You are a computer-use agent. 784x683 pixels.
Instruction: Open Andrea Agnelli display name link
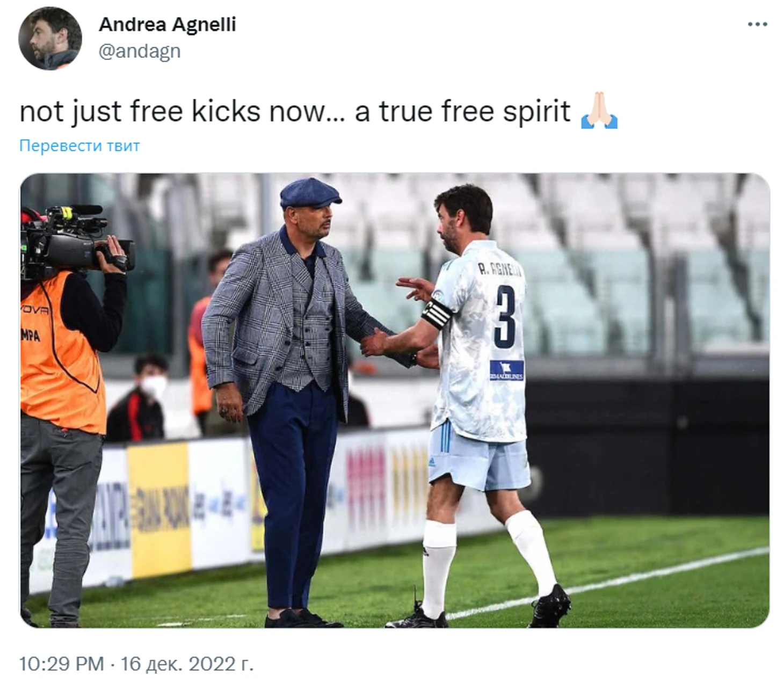pos(167,24)
